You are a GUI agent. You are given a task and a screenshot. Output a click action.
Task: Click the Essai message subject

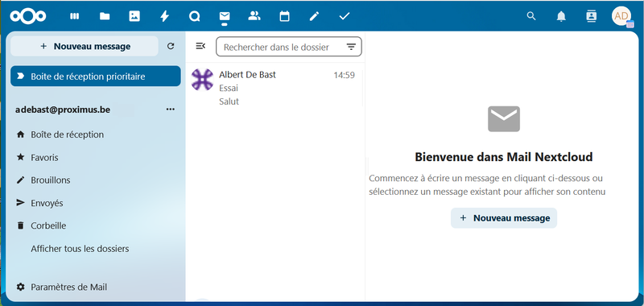[229, 88]
